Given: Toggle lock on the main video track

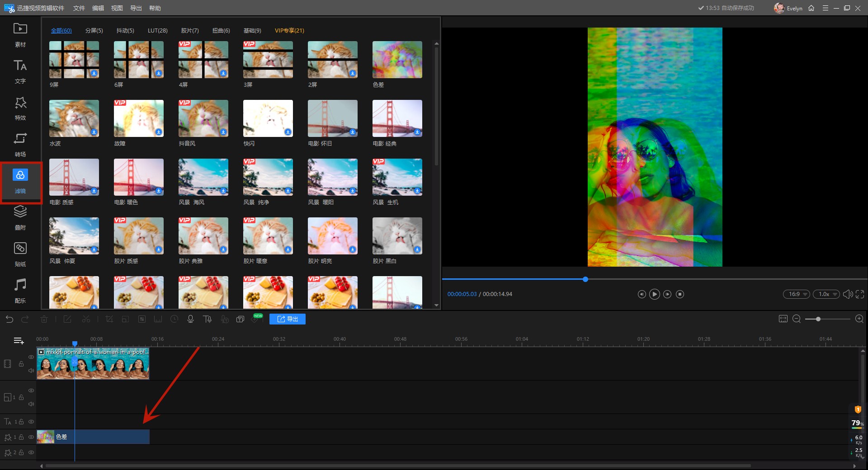Looking at the screenshot, I should point(21,364).
